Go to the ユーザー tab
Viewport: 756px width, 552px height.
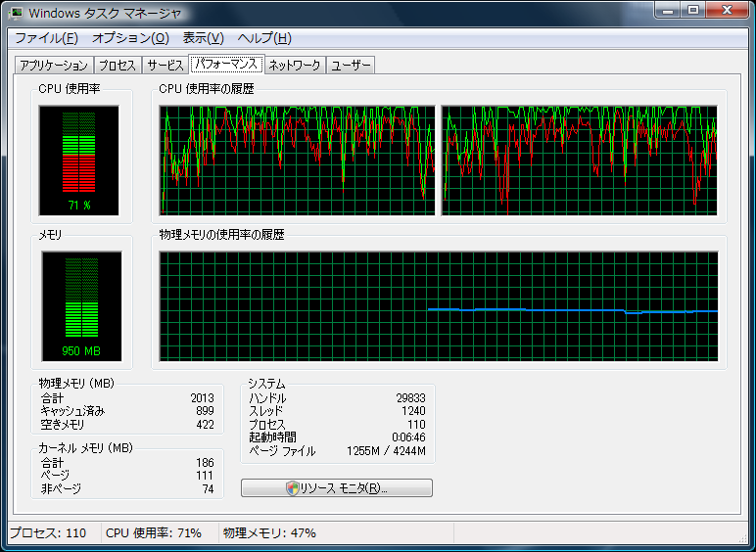coord(351,66)
